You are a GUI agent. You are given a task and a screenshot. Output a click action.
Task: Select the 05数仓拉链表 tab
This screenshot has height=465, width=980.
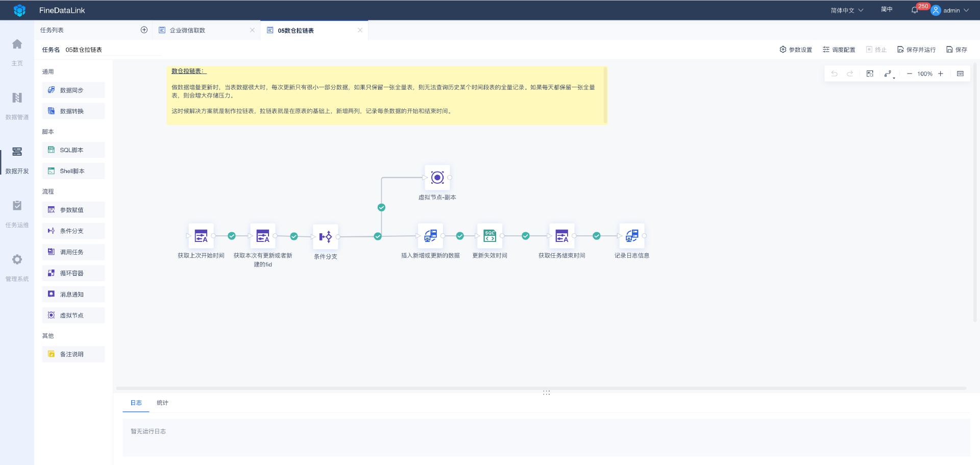click(314, 30)
